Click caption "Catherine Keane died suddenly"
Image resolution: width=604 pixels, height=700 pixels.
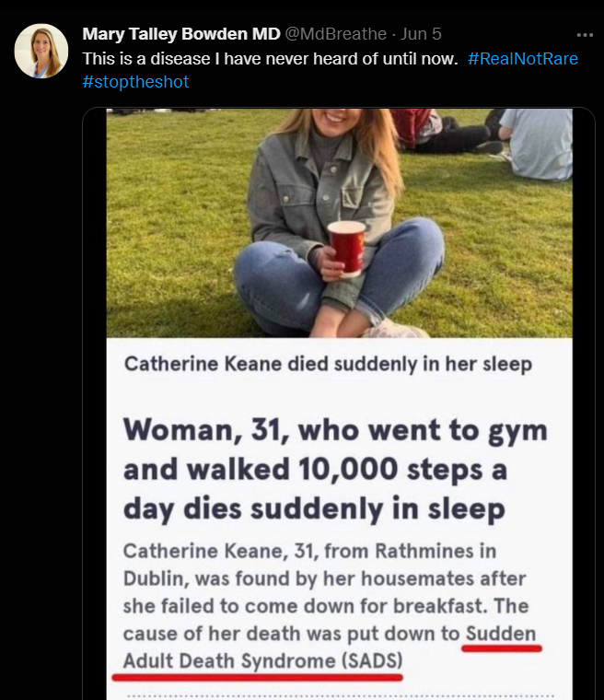pyautogui.click(x=328, y=364)
